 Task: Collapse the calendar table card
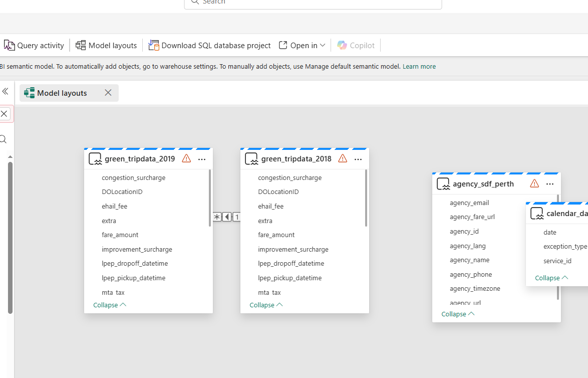(x=551, y=278)
